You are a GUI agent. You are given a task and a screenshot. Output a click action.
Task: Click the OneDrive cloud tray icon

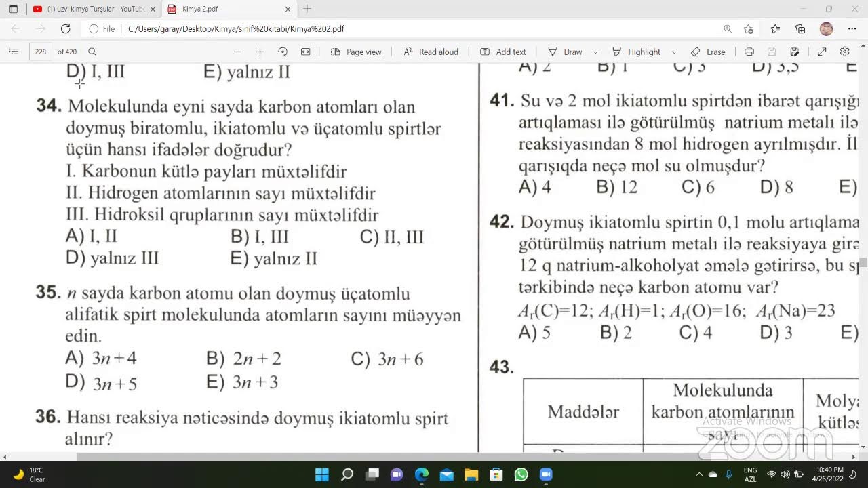point(713,474)
